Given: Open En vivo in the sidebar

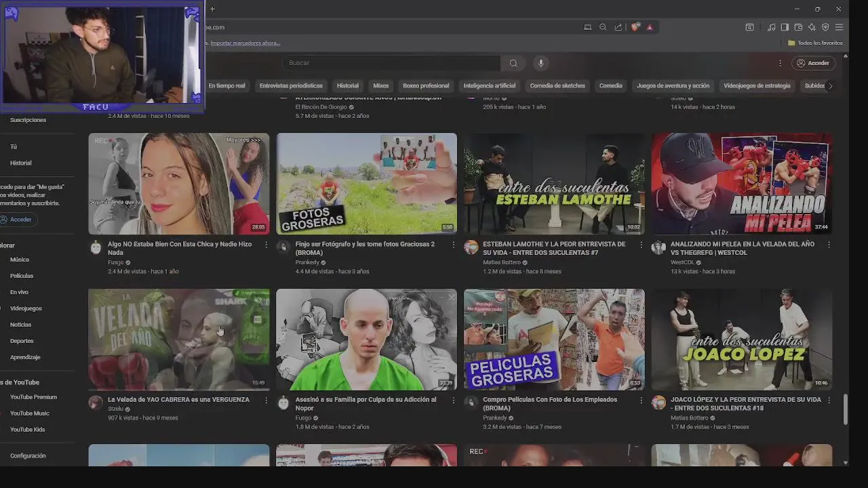Looking at the screenshot, I should [19, 292].
